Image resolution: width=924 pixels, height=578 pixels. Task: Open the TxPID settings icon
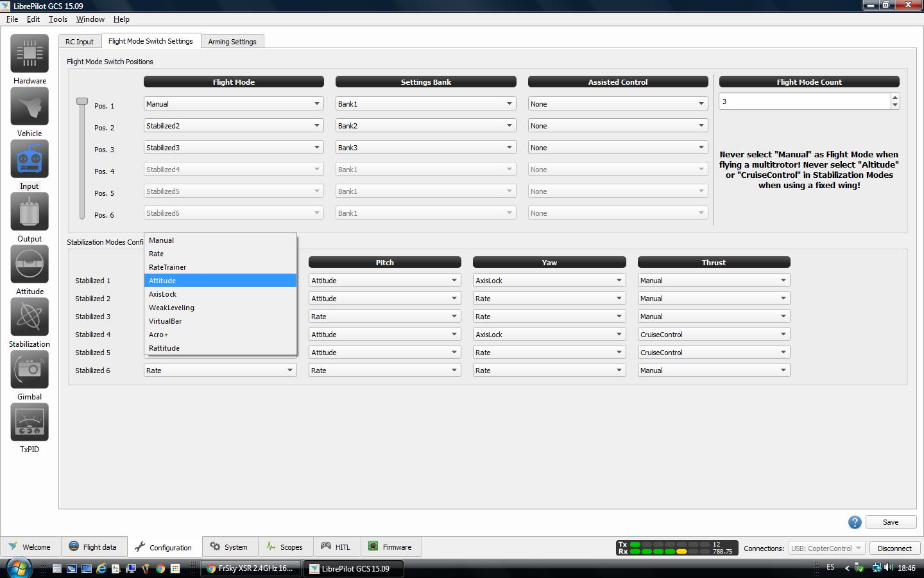click(30, 423)
